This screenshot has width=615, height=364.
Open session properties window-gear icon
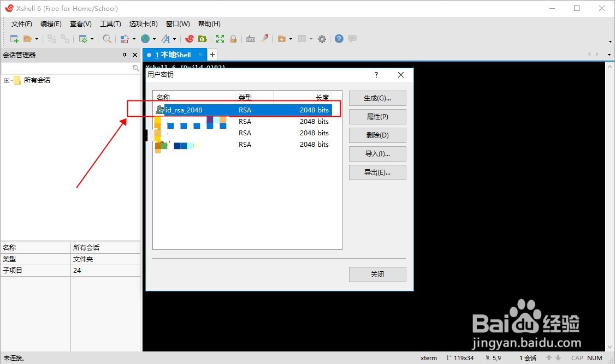[83, 39]
